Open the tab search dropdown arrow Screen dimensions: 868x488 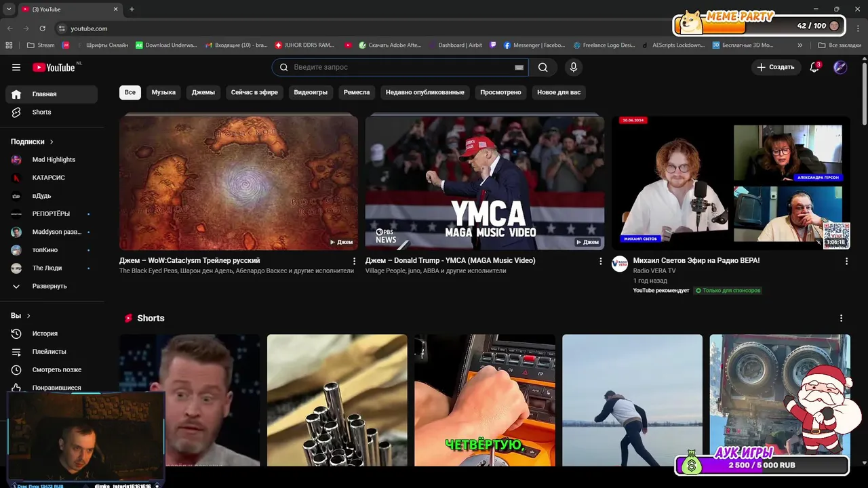9,9
